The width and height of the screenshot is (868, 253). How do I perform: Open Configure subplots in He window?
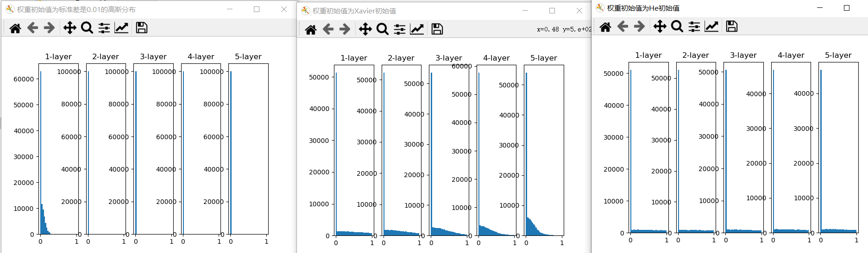point(694,27)
